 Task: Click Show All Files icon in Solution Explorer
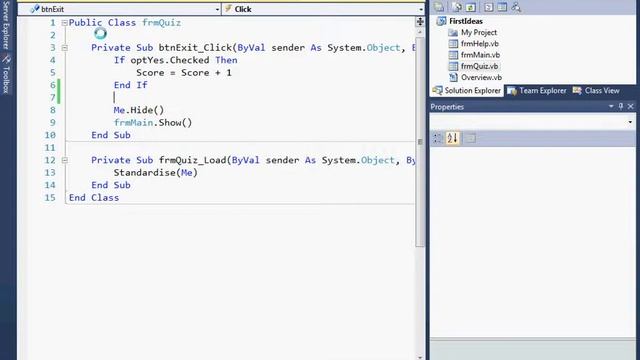pos(457,7)
